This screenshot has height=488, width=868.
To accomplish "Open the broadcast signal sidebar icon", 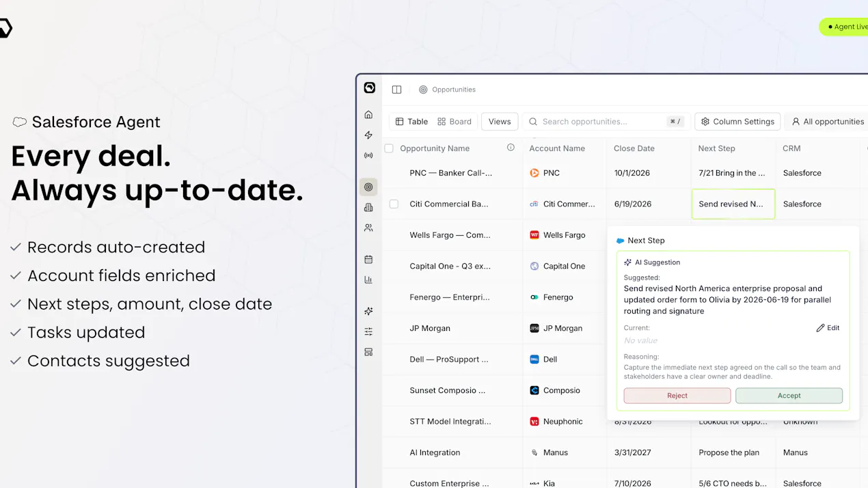I will (x=368, y=155).
